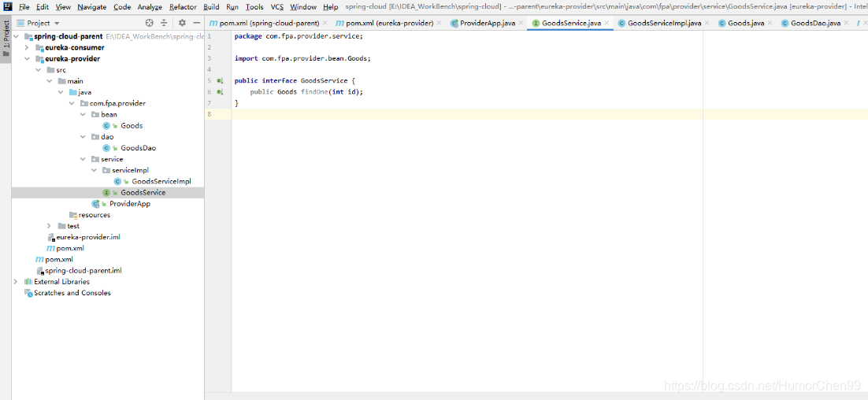Open the File menu
Viewport: 868px width, 400px height.
24,7
